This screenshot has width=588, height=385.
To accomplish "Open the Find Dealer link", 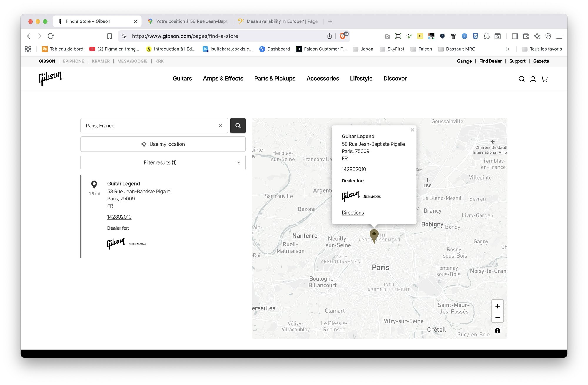I will 490,61.
